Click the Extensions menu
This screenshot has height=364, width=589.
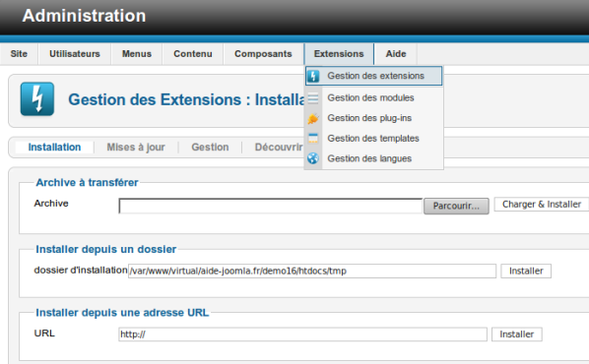pos(339,54)
